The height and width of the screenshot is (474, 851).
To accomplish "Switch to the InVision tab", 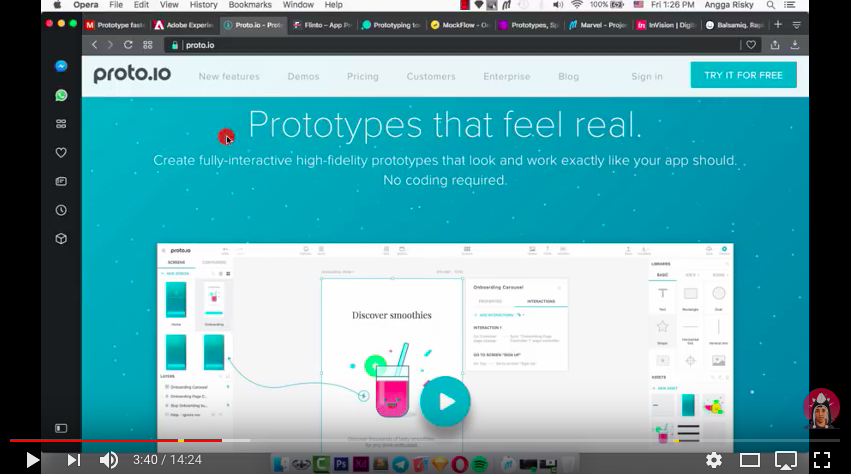I will pos(667,25).
